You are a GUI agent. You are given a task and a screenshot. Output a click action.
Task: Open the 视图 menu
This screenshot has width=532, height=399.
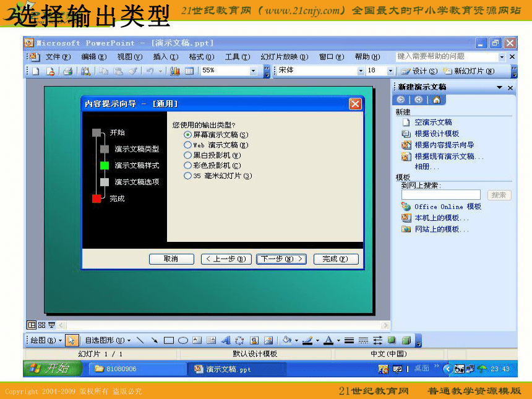(129, 57)
